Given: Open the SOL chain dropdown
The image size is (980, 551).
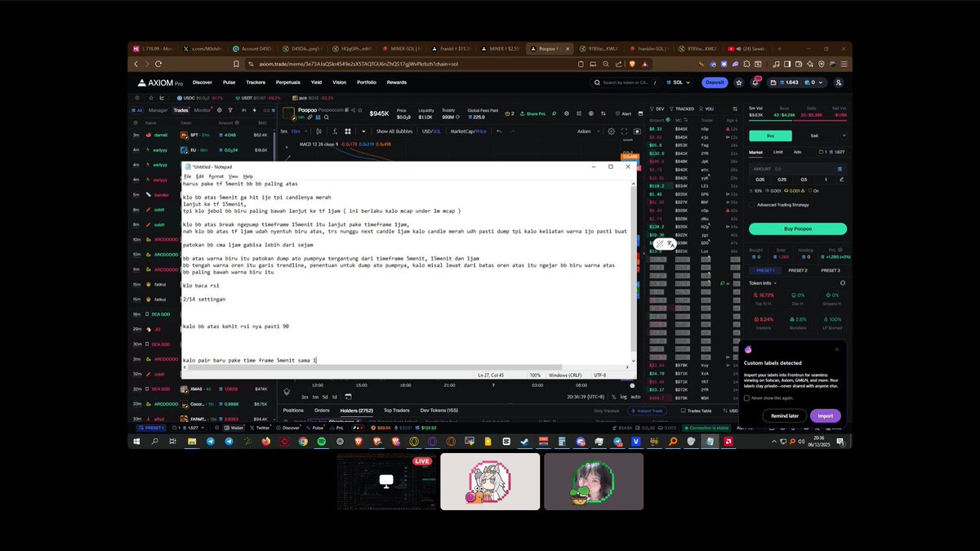Looking at the screenshot, I should pyautogui.click(x=680, y=82).
